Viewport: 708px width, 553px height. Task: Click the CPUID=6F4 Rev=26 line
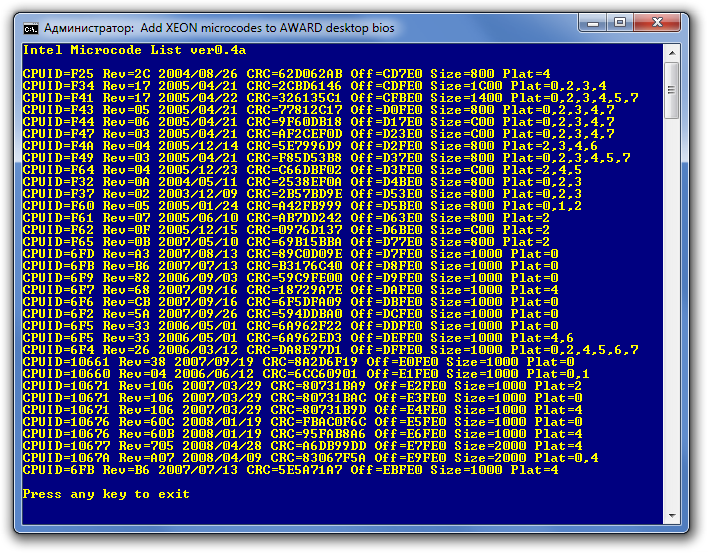tap(331, 350)
